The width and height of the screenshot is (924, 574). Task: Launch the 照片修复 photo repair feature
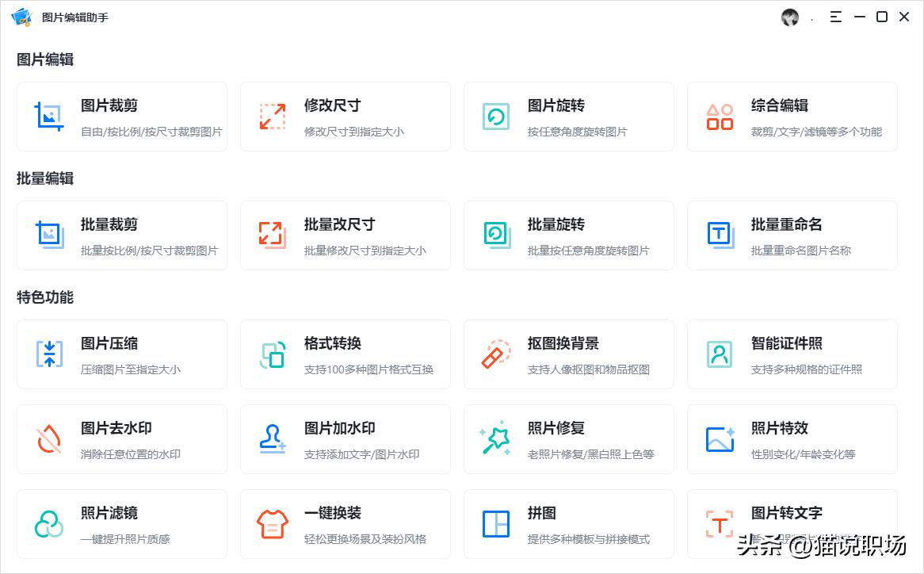pyautogui.click(x=495, y=438)
